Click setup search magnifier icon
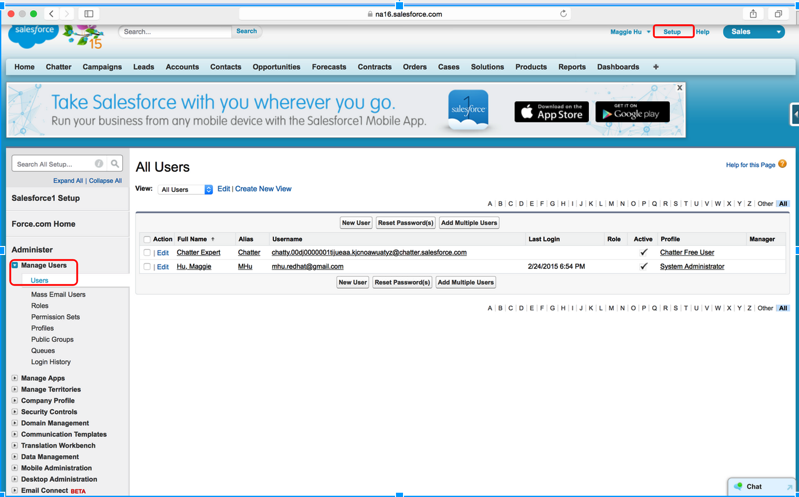Viewport: 799px width, 497px height. 115,164
